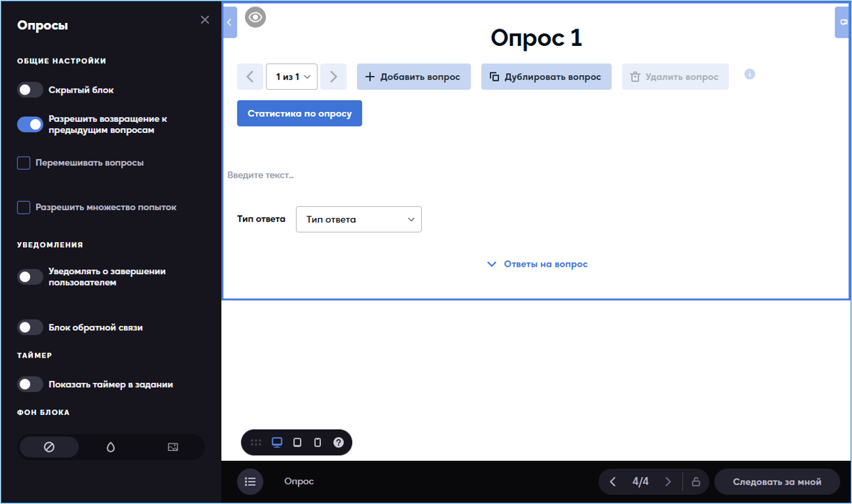Open the 1 из 1 question selector
852x504 pixels.
292,77
